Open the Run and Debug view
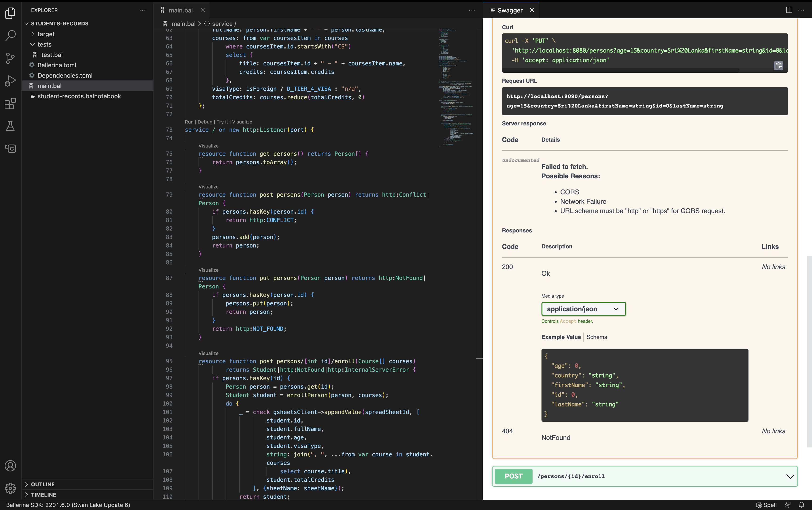This screenshot has width=812, height=510. pos(10,81)
